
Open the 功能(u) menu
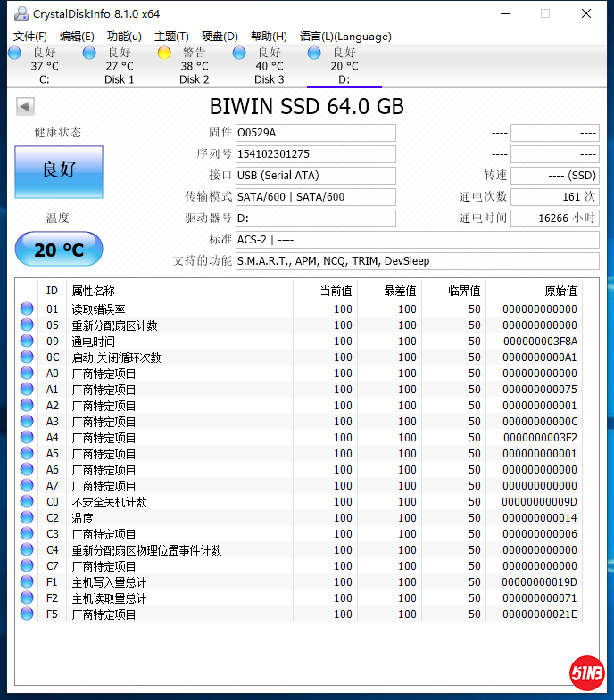pos(124,37)
